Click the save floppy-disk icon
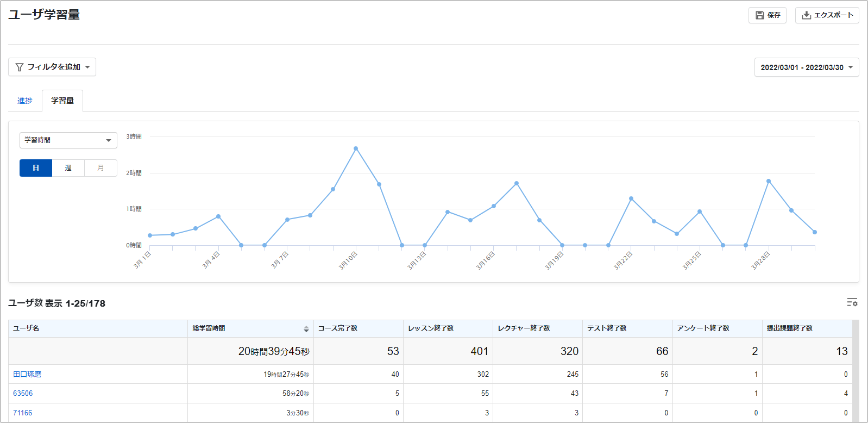 [760, 15]
